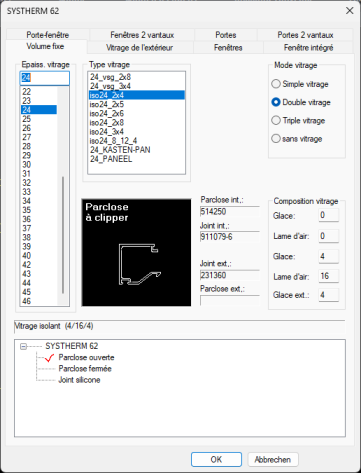Click the Joint ext. field 231360
This screenshot has width=361, height=473.
click(229, 275)
